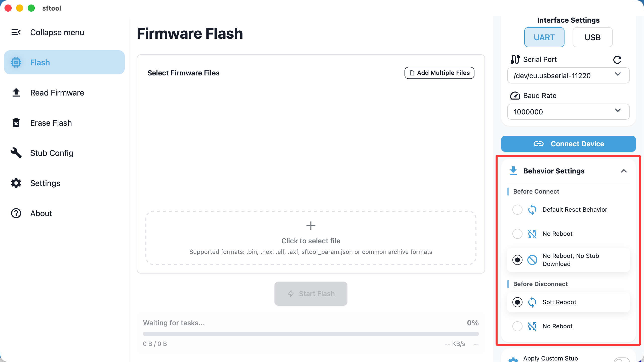Image resolution: width=644 pixels, height=362 pixels.
Task: Click the Collapse menu hamburger icon
Action: (x=16, y=32)
